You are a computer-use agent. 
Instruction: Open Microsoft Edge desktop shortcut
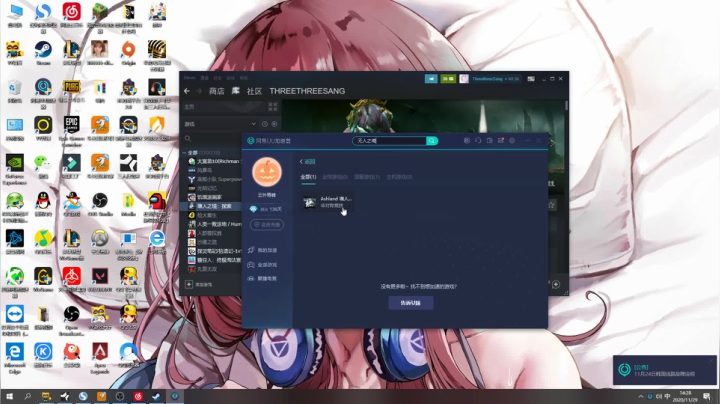(15, 357)
